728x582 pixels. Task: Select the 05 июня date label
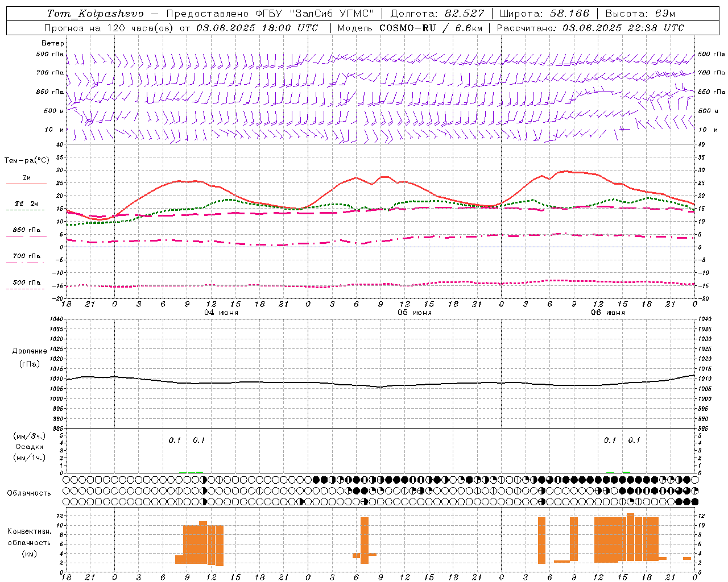tap(414, 313)
